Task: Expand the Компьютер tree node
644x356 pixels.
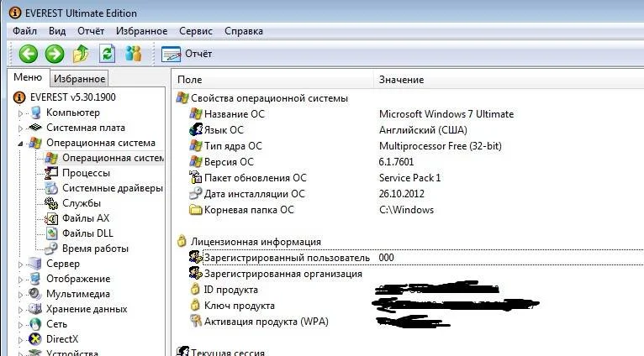Action: (x=20, y=113)
